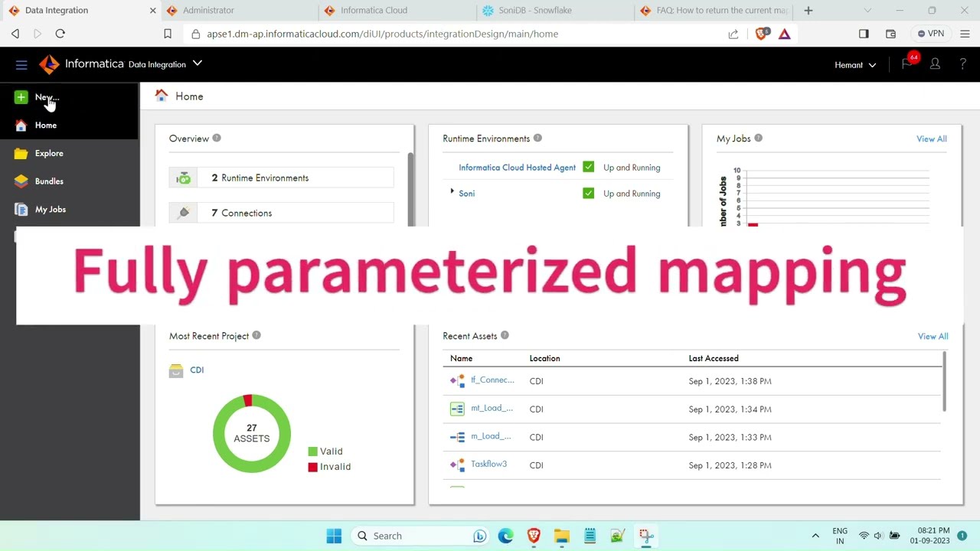Open the tf_Connec... taskflow asset
The image size is (980, 551).
click(x=492, y=380)
